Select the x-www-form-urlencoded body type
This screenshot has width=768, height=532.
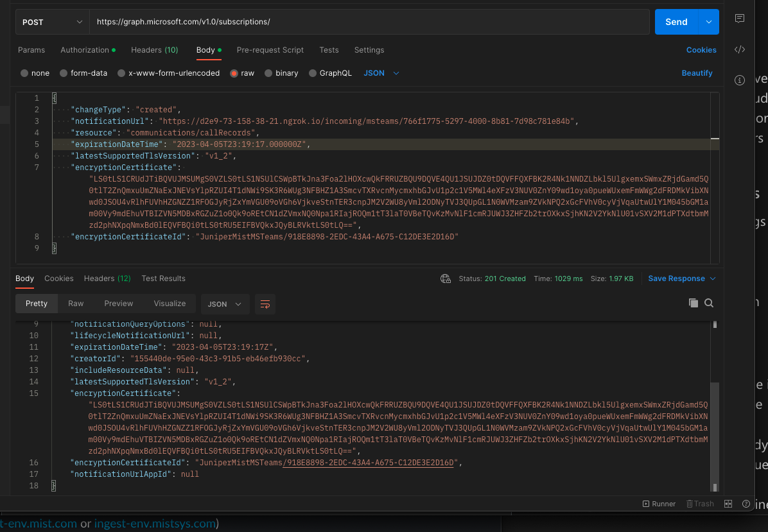coord(168,73)
